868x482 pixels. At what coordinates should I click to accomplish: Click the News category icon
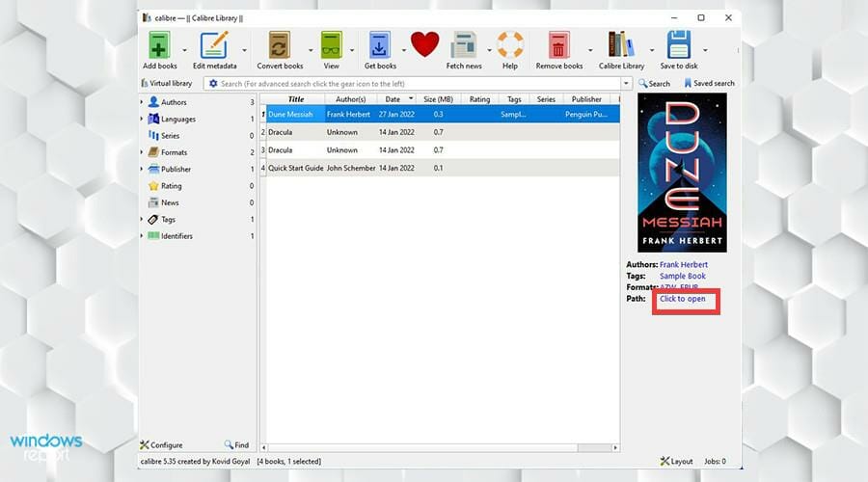154,202
